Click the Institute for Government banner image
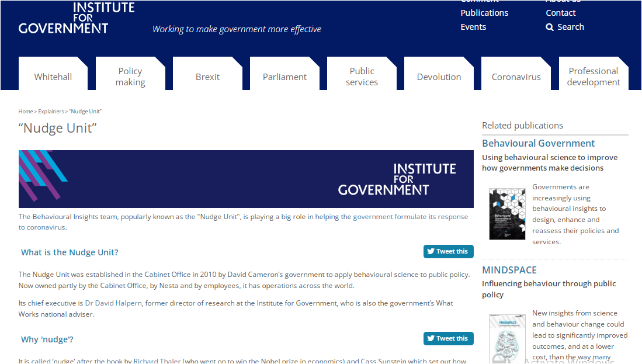 pyautogui.click(x=246, y=179)
